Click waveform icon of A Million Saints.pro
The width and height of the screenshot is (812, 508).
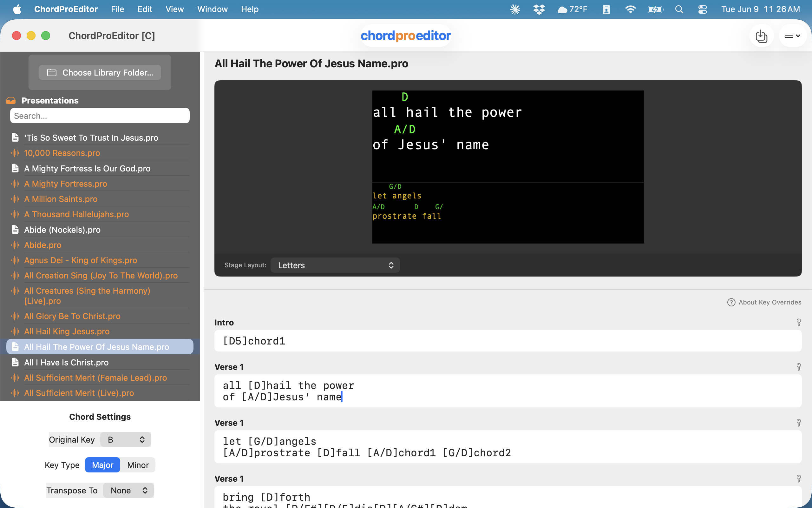click(x=15, y=199)
